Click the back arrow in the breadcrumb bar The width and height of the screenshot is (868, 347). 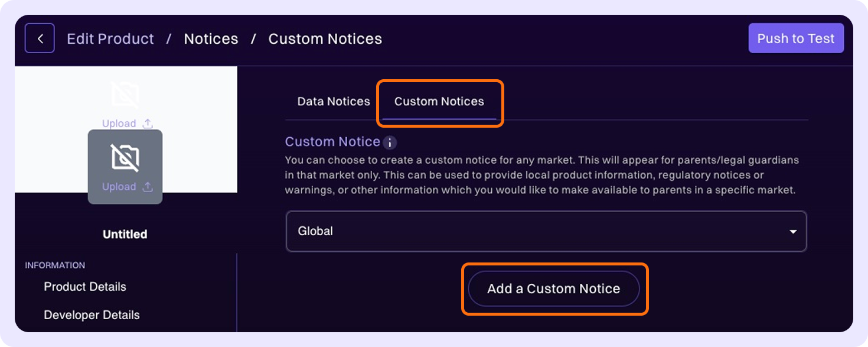(39, 38)
